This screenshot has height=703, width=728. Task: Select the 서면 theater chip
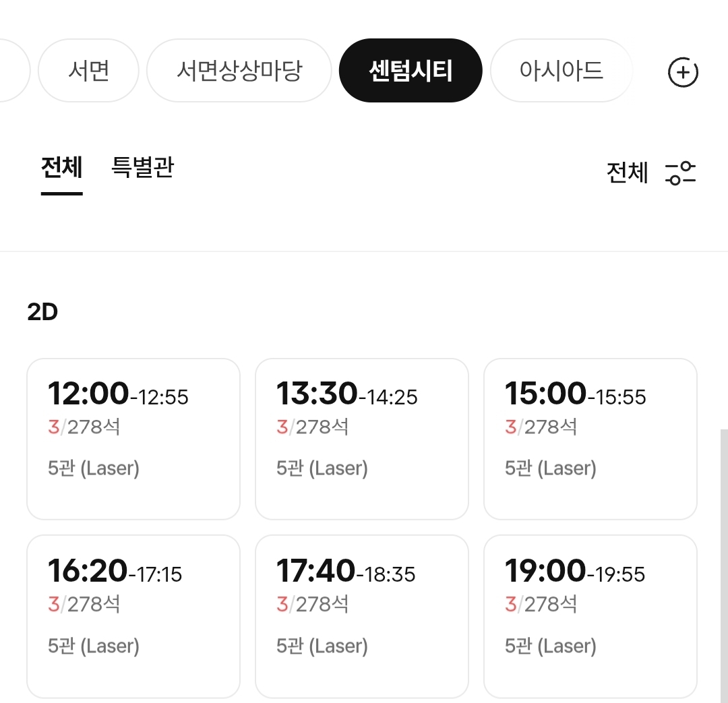point(88,71)
